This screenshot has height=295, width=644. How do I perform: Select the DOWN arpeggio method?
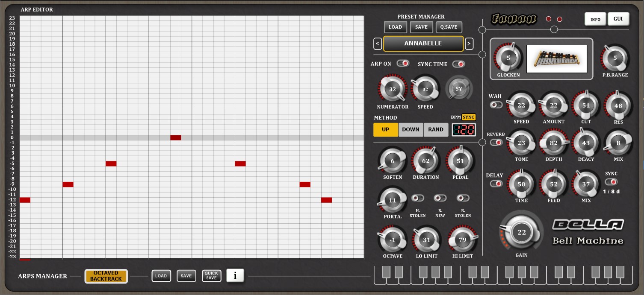411,130
